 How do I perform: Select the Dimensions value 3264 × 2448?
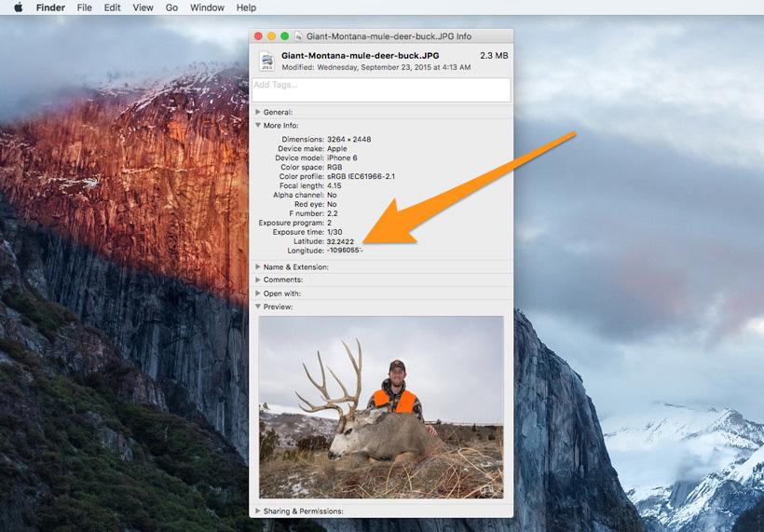point(348,140)
